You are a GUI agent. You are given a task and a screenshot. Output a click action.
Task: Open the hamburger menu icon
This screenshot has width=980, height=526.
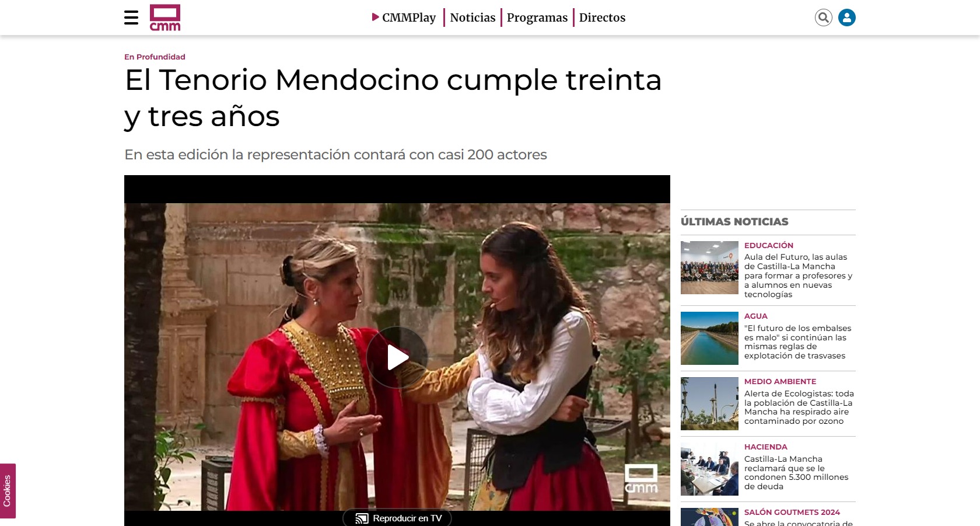[131, 18]
